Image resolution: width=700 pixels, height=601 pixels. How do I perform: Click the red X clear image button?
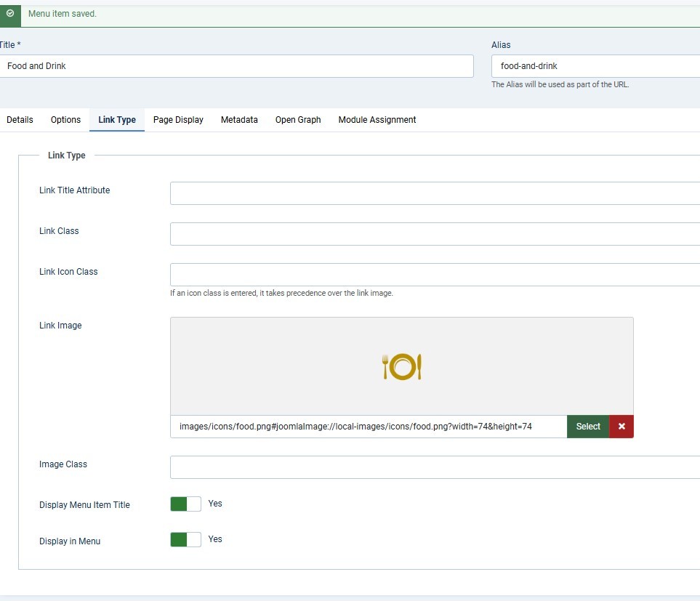pos(621,427)
